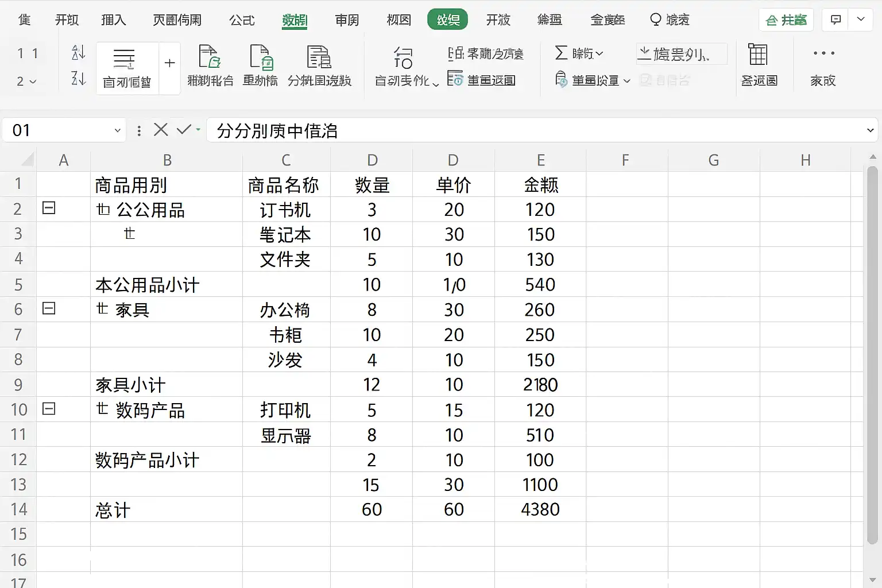Collapse the 家具 group at row 6
The height and width of the screenshot is (588, 882).
click(49, 308)
